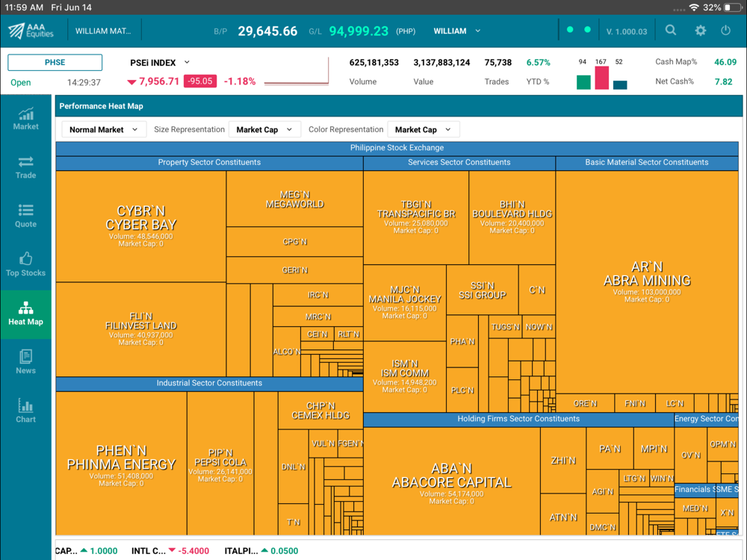The image size is (747, 560).
Task: Select the SSI'N SSI Group tile
Action: [x=482, y=290]
